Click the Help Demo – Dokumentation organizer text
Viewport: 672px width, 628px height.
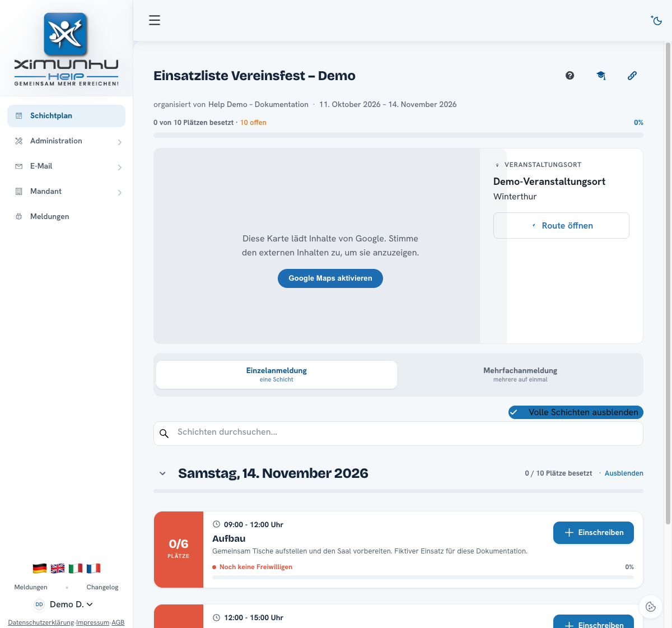(x=258, y=104)
